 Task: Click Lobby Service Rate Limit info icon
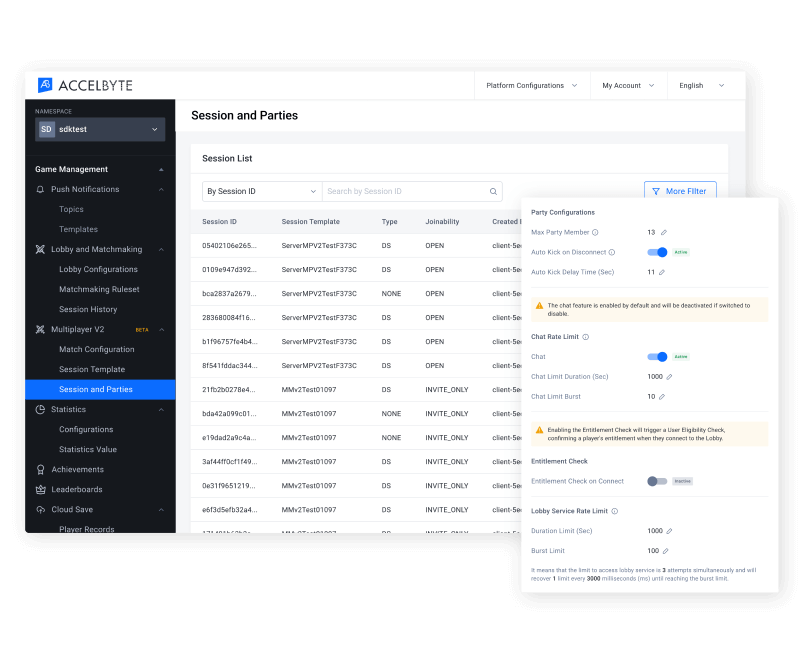(x=614, y=511)
